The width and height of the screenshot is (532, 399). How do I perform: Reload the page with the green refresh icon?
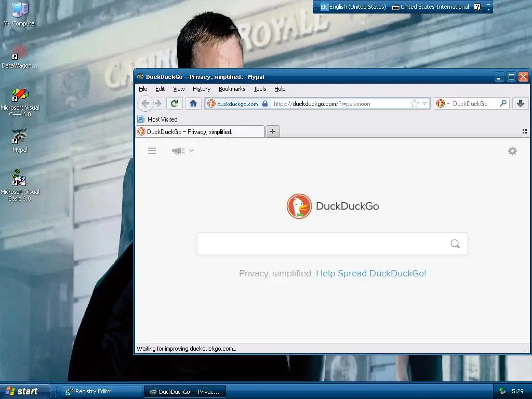pos(175,103)
